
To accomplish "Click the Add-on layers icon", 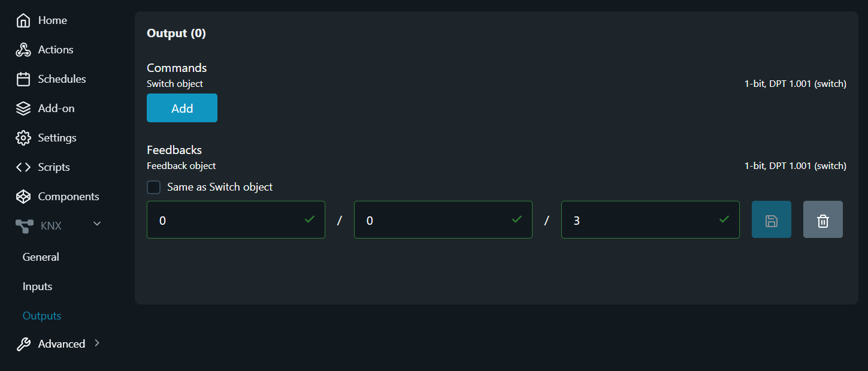I will [23, 108].
